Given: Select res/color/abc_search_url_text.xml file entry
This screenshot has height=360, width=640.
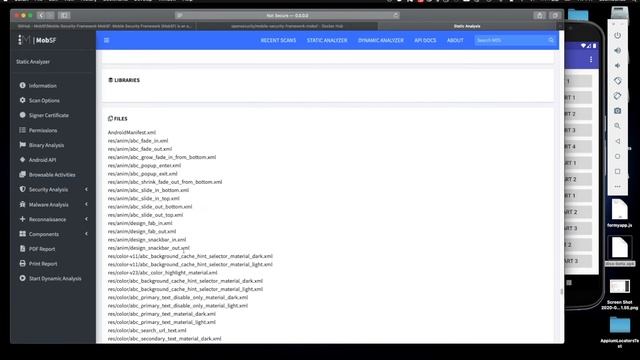Looking at the screenshot, I should 147,330.
